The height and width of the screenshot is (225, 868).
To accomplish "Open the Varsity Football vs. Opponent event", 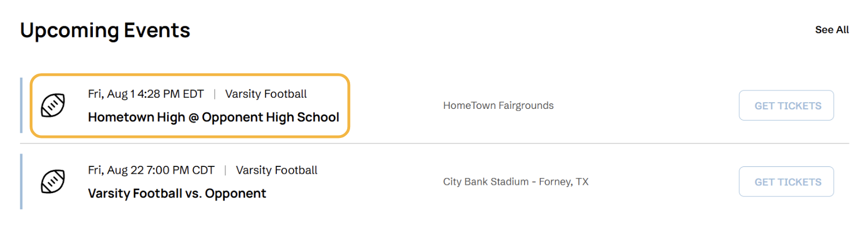I will pos(177,194).
